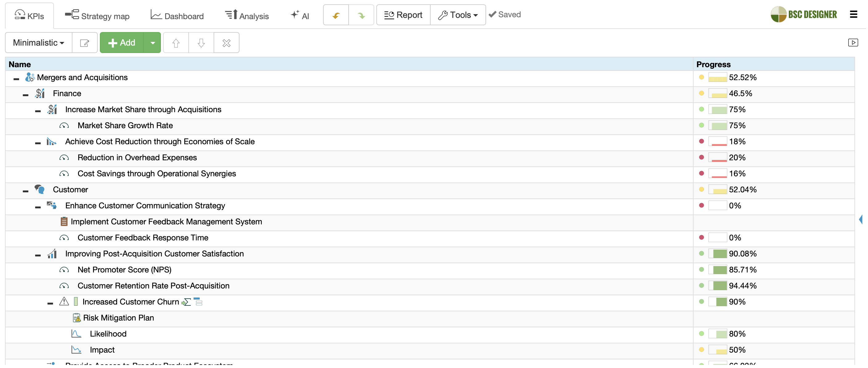Click the delete X toolbar icon
This screenshot has height=368, width=868.
coord(227,43)
